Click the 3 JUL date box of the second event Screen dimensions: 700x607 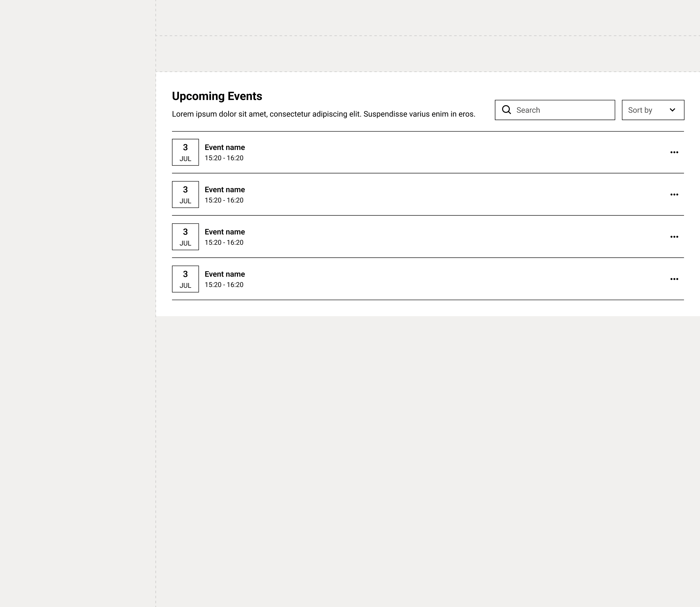click(185, 194)
